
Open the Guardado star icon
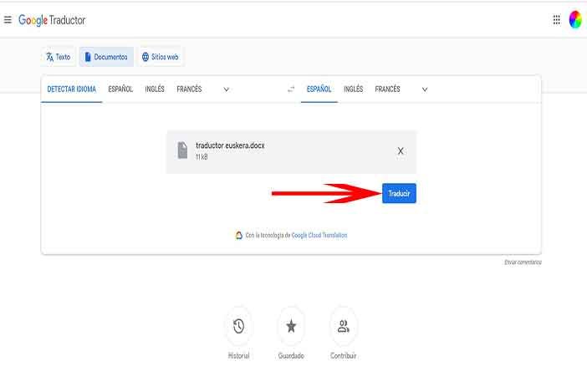(291, 327)
